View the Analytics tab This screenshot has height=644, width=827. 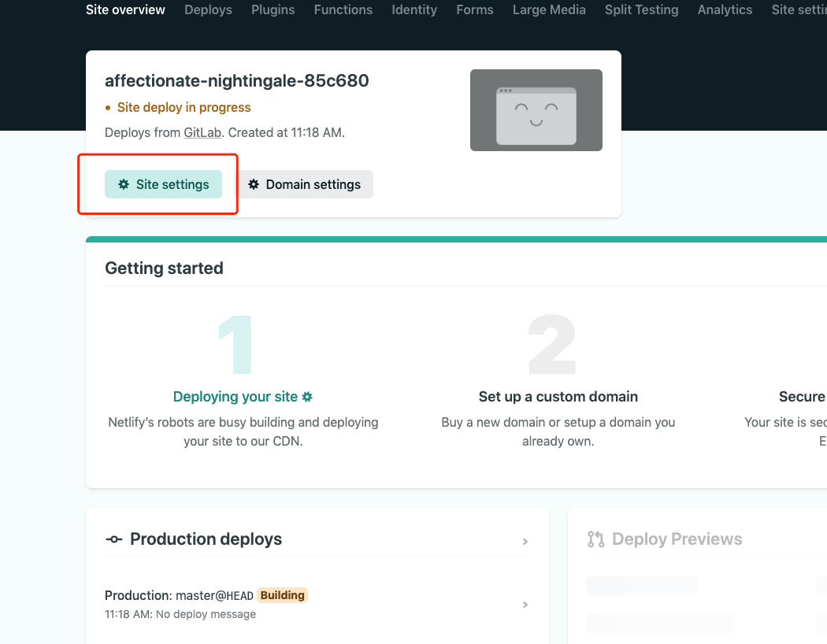(x=725, y=9)
